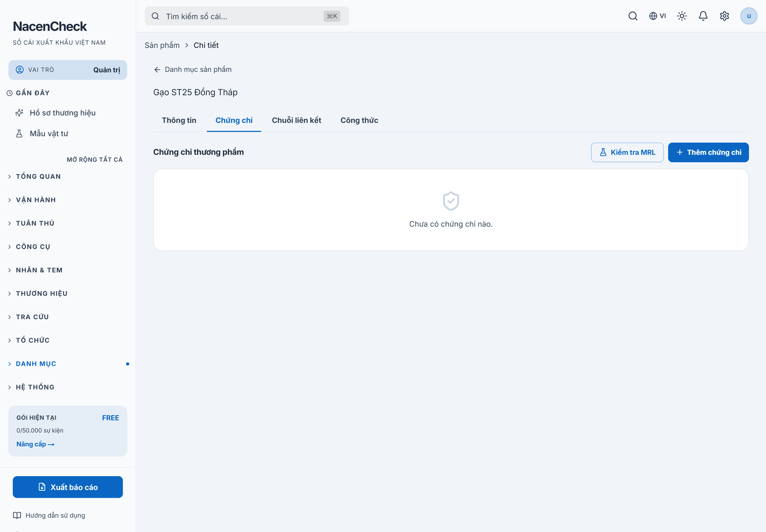Viewport: 766px width, 532px height.
Task: Click the Kiểm tra MRL button
Action: 627,152
